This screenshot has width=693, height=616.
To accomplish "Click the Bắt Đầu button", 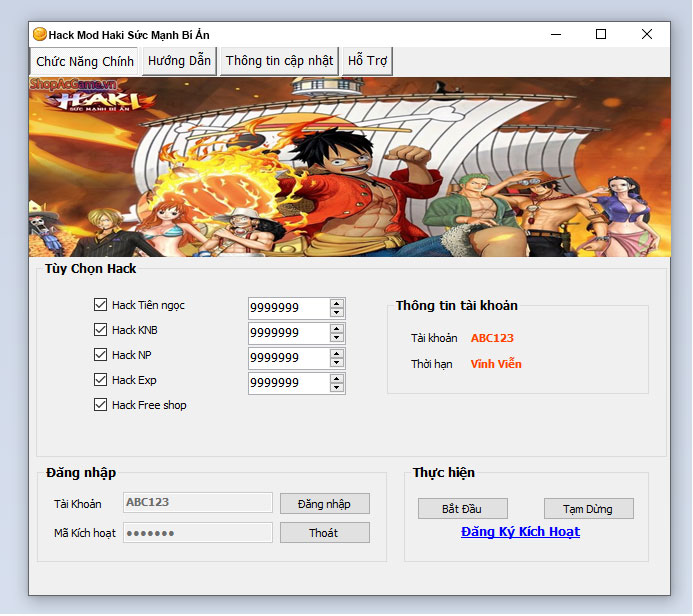I will tap(463, 509).
